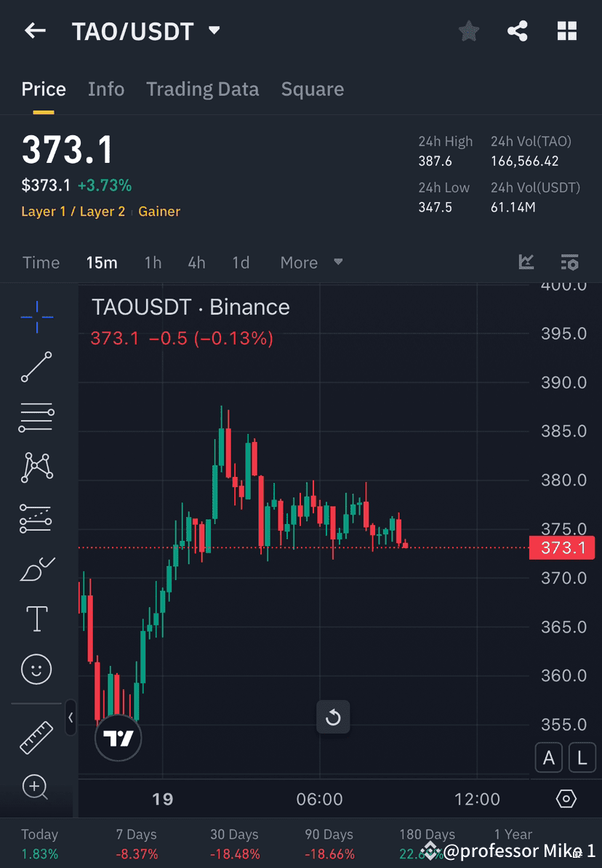The image size is (602, 868).
Task: Open the Info tab
Action: tap(106, 89)
